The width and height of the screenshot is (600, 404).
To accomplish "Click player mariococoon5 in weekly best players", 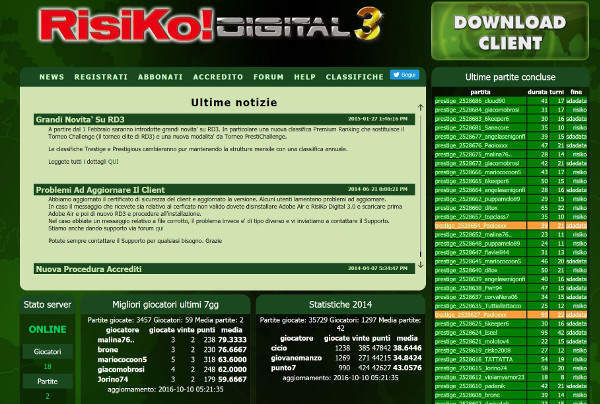I will (x=122, y=360).
